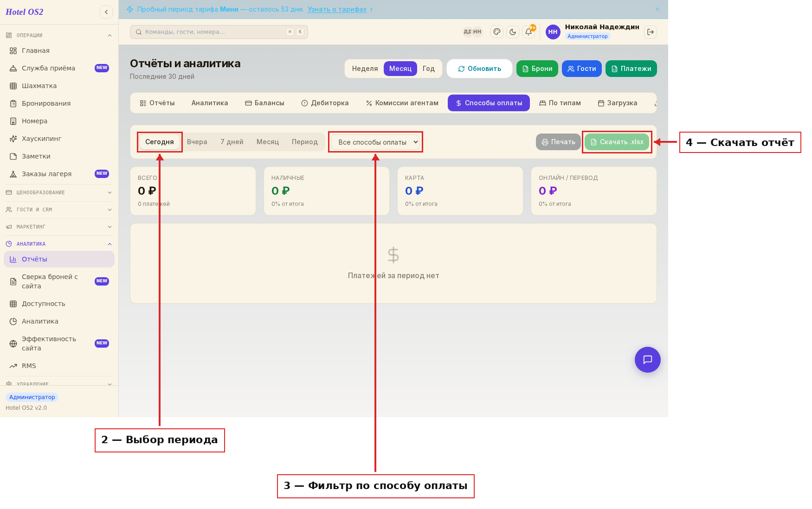Download the report with Скачать .xlsx
The height and width of the screenshot is (509, 812).
click(x=617, y=142)
